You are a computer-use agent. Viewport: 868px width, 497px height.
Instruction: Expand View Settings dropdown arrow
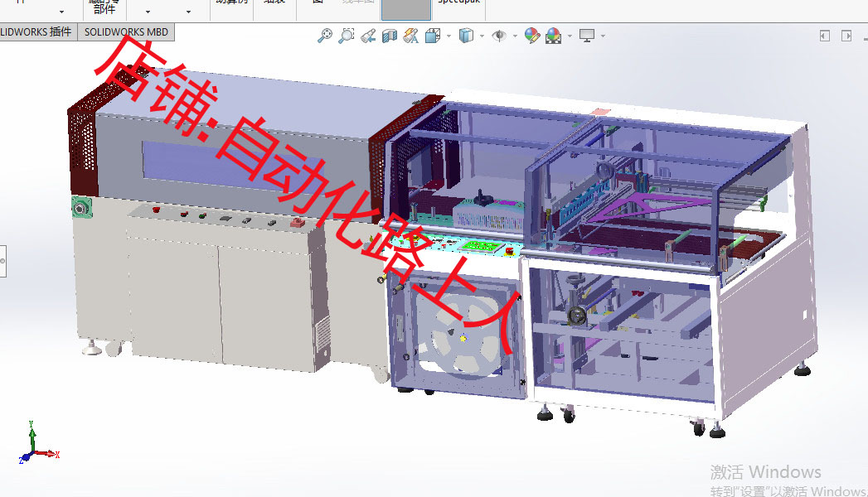click(x=603, y=36)
